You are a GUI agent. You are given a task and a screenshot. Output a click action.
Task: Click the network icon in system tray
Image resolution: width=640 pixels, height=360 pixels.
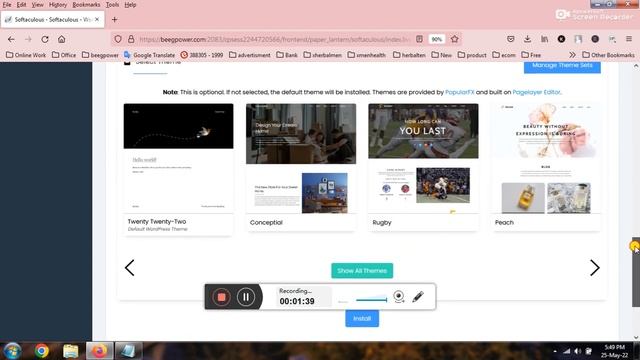point(567,351)
